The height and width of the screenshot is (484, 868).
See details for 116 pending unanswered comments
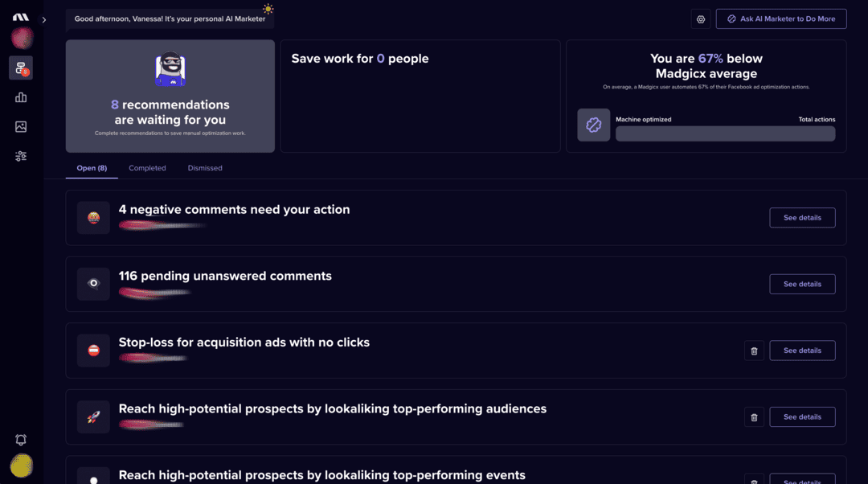pyautogui.click(x=802, y=284)
